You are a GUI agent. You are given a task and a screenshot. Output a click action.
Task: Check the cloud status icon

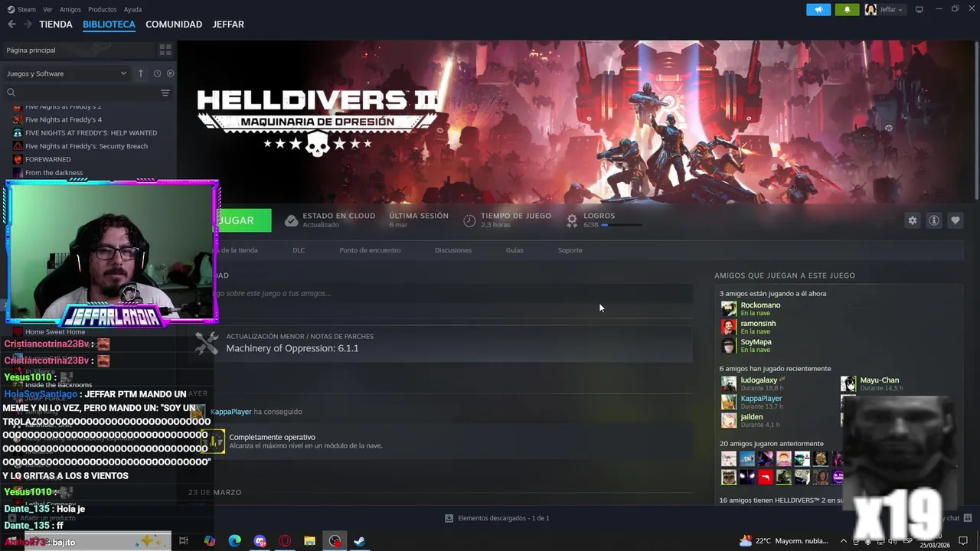(291, 221)
